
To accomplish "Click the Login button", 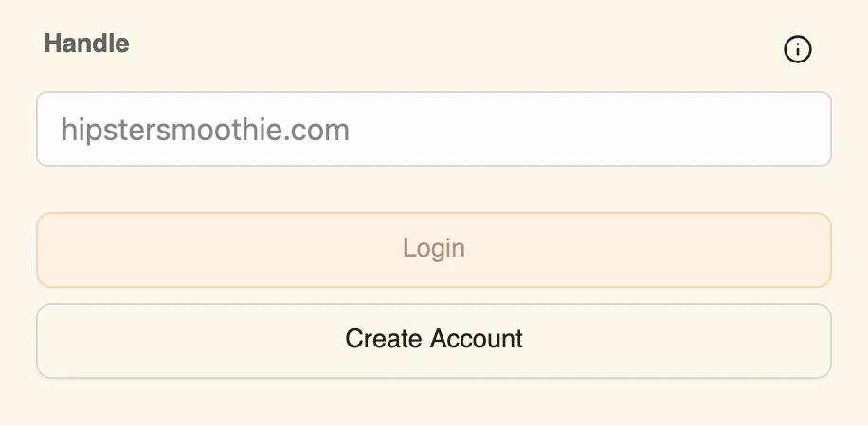I will coord(434,249).
